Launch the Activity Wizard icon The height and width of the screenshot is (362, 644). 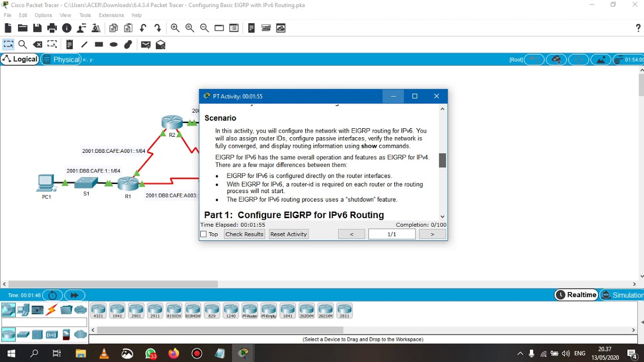(96, 28)
